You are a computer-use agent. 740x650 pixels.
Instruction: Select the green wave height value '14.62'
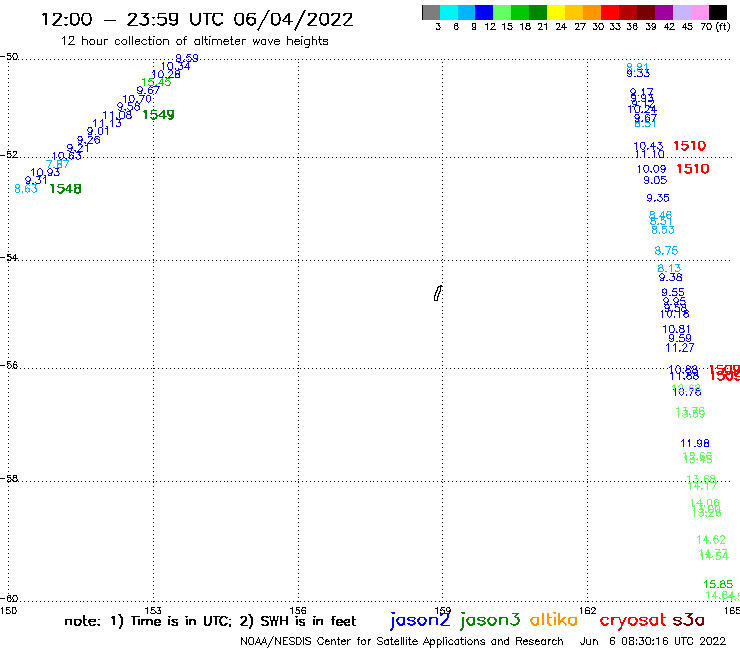point(711,540)
